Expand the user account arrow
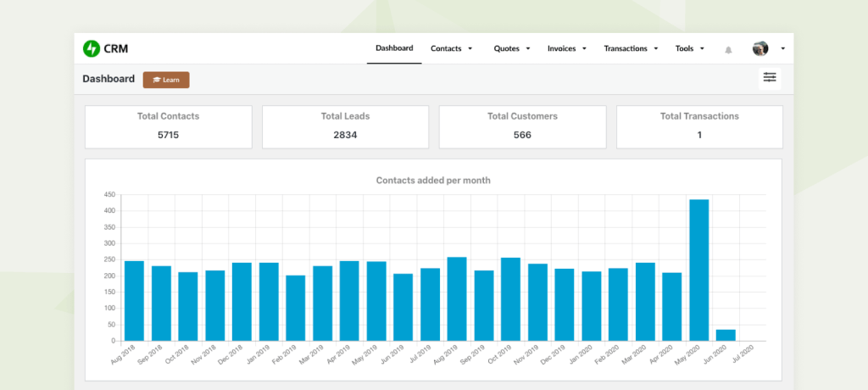Image resolution: width=868 pixels, height=390 pixels. [x=782, y=49]
